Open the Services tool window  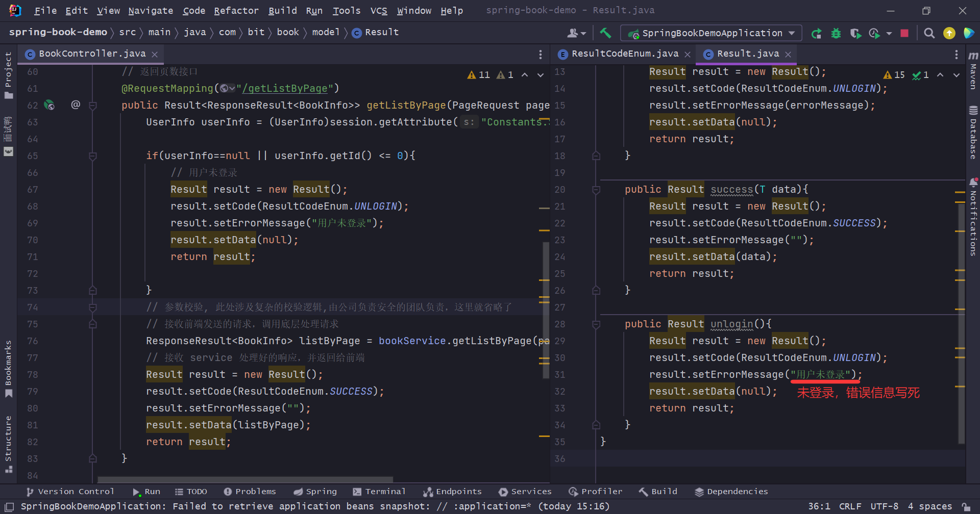click(x=525, y=492)
